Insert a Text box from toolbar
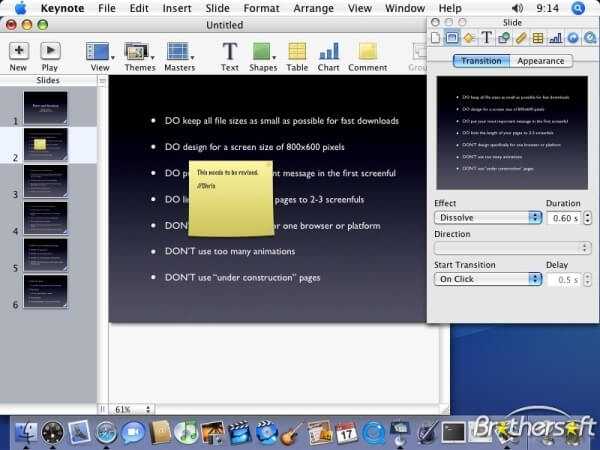This screenshot has height=450, width=600. click(230, 56)
